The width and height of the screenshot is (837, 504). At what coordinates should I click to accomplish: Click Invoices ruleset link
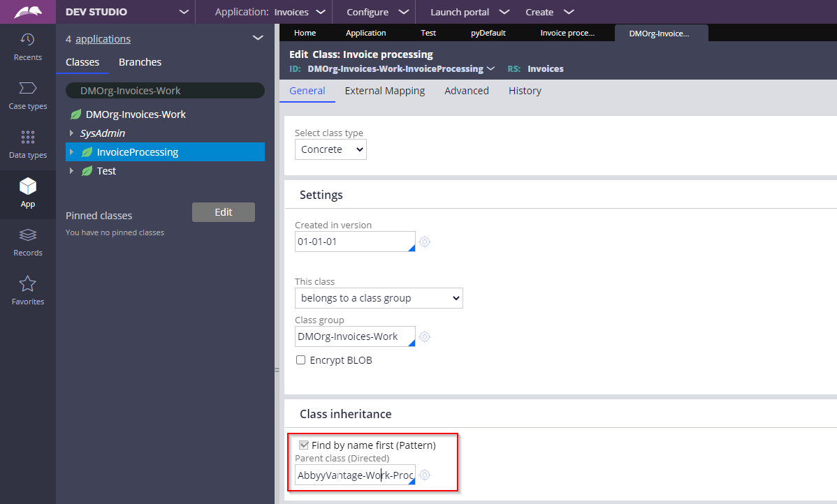click(x=545, y=69)
